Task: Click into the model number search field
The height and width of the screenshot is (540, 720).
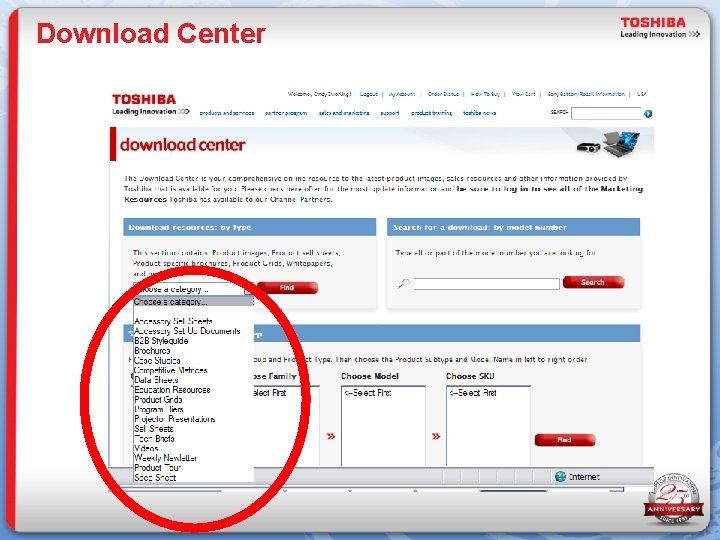Action: [486, 284]
